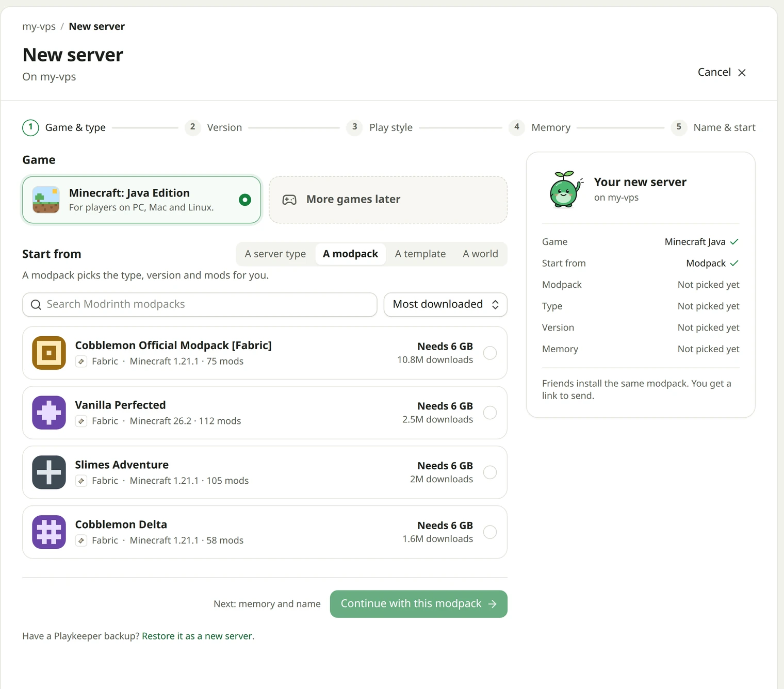Switch to the A server type tab
784x689 pixels.
tap(275, 254)
